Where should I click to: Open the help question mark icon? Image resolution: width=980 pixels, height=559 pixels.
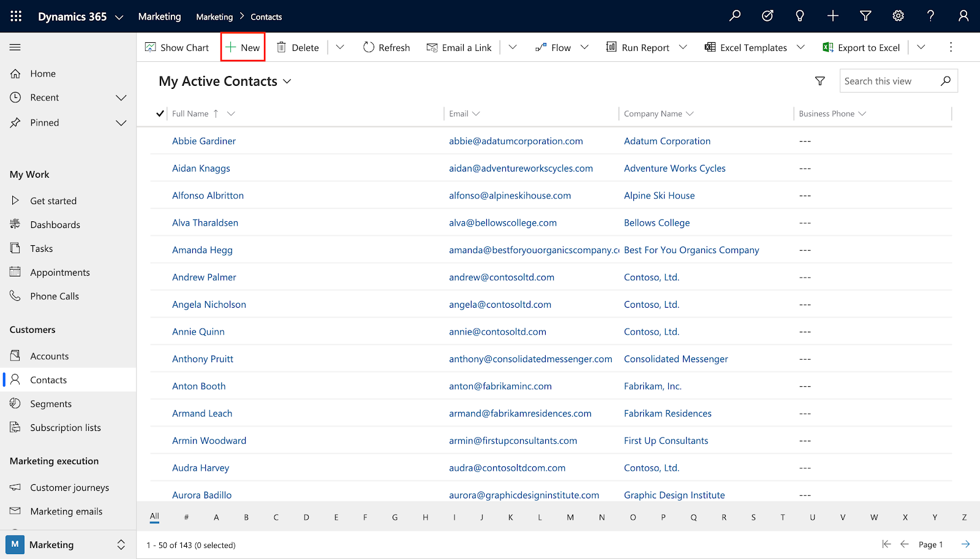pos(930,16)
